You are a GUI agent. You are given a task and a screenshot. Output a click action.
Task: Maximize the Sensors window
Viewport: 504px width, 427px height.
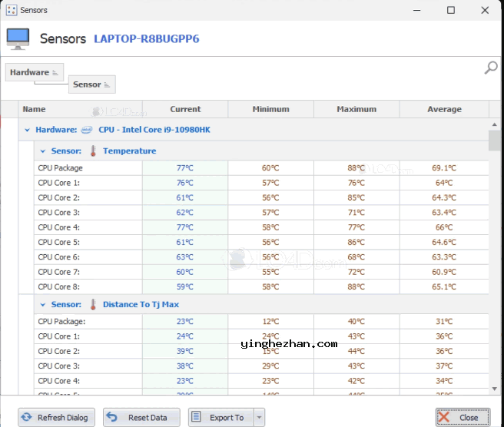pyautogui.click(x=451, y=10)
